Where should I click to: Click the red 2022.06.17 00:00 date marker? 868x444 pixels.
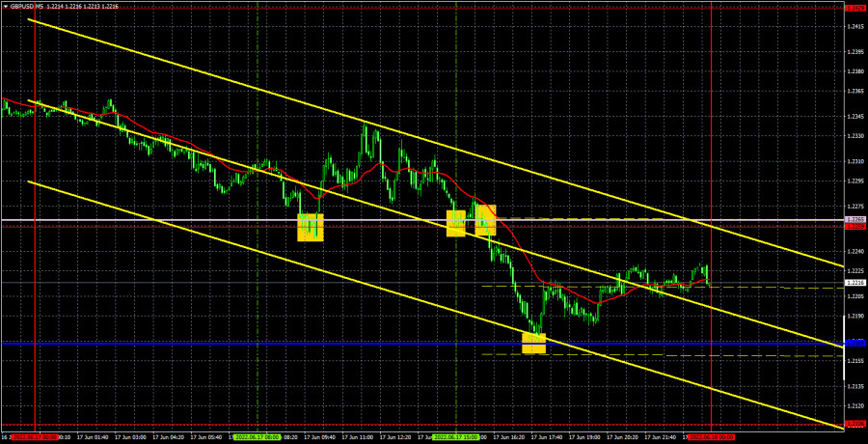[35, 438]
